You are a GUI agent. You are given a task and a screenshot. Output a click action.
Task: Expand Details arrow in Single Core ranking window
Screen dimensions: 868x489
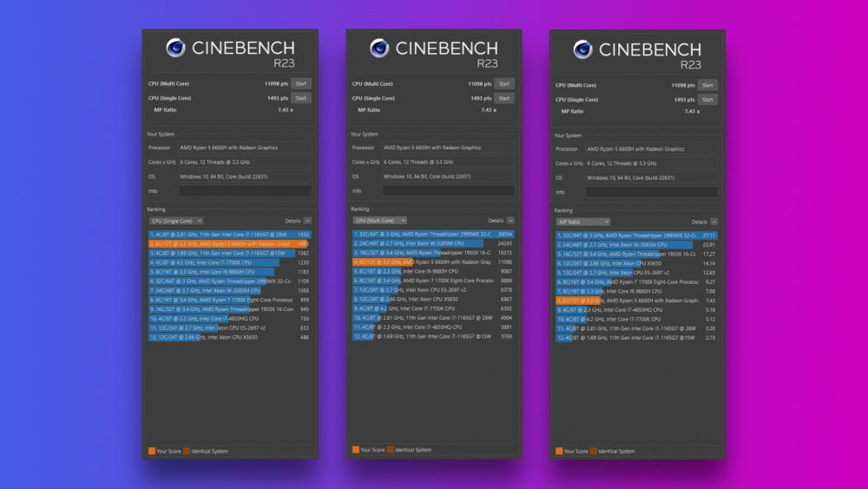pyautogui.click(x=307, y=221)
